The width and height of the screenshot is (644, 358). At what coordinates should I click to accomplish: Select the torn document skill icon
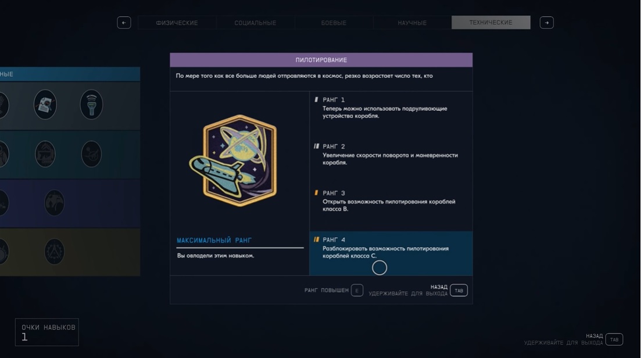tap(45, 105)
